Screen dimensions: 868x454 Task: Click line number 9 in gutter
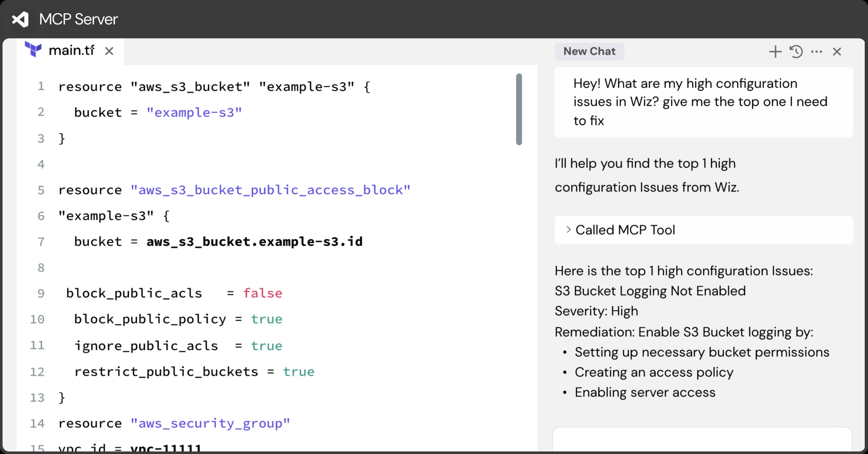point(41,293)
